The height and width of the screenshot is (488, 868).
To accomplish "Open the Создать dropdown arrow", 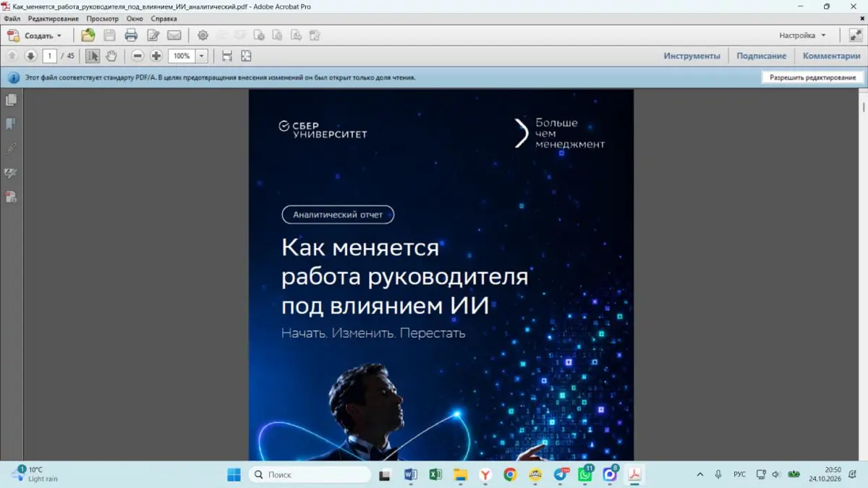I will click(x=59, y=35).
